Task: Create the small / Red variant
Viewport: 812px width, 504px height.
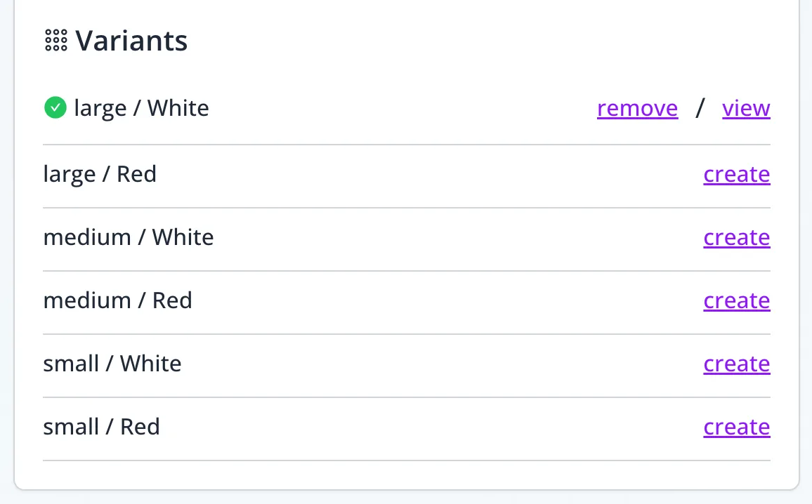Action: [x=736, y=427]
